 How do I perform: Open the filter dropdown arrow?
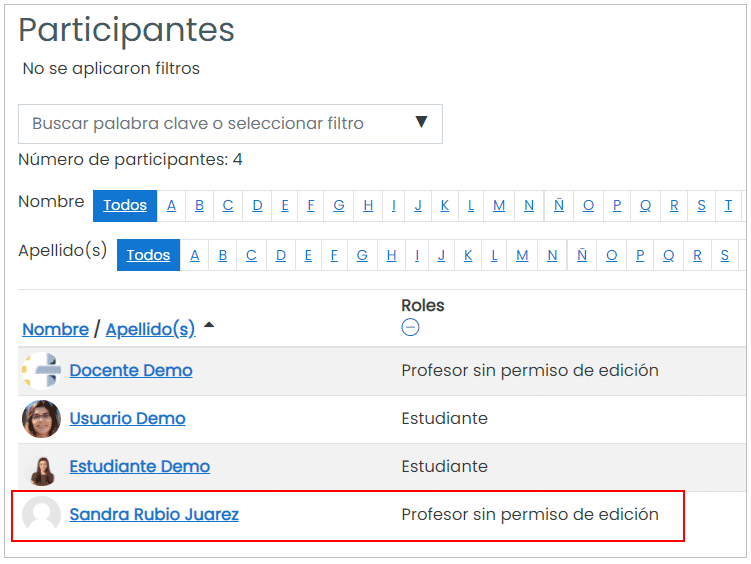tap(421, 122)
